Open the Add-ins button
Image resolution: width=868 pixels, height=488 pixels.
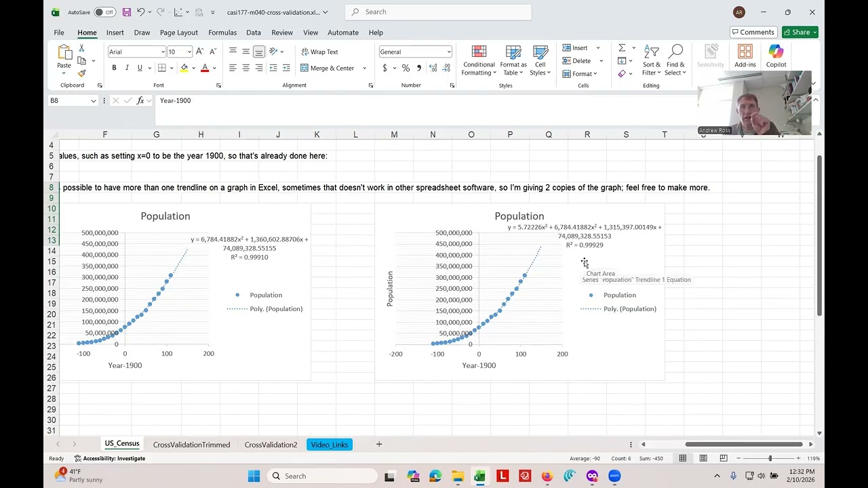[x=745, y=56]
